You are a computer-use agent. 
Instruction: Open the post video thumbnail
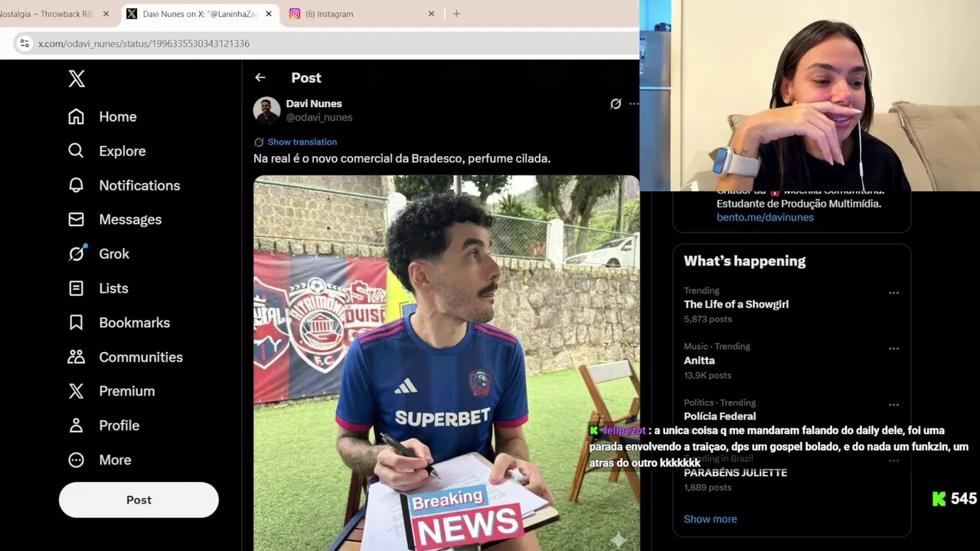tap(446, 363)
